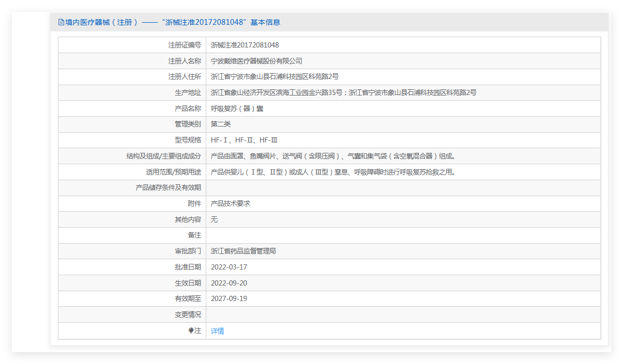
Task: Select the expiry date 2027-09-19
Action: [229, 298]
